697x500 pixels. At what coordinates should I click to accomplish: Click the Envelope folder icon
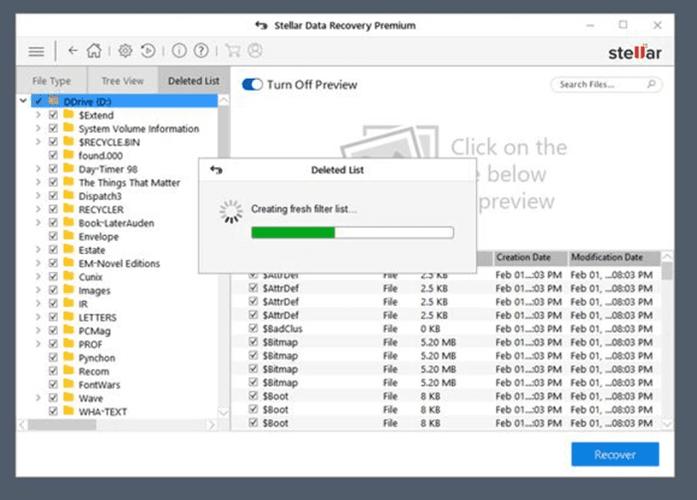tap(68, 236)
